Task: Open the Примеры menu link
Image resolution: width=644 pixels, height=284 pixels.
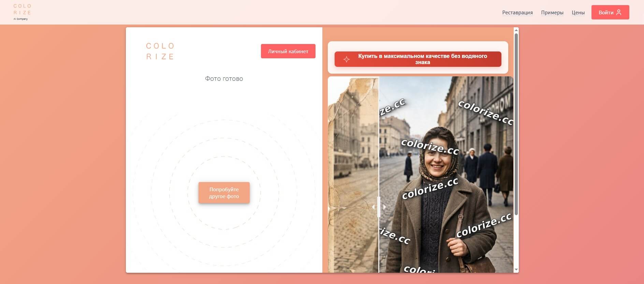Action: click(552, 13)
